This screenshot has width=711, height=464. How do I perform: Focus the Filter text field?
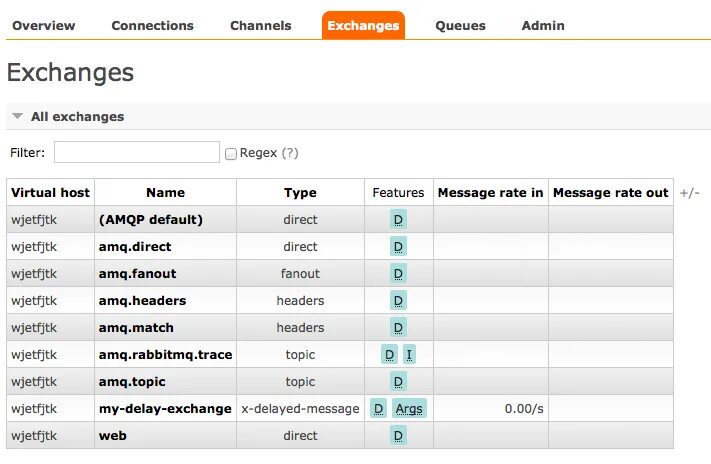(136, 152)
